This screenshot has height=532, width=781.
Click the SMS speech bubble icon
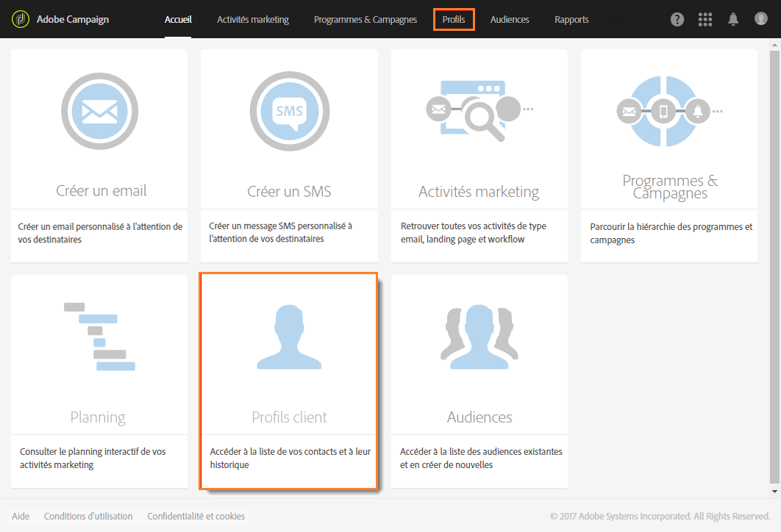pos(290,111)
